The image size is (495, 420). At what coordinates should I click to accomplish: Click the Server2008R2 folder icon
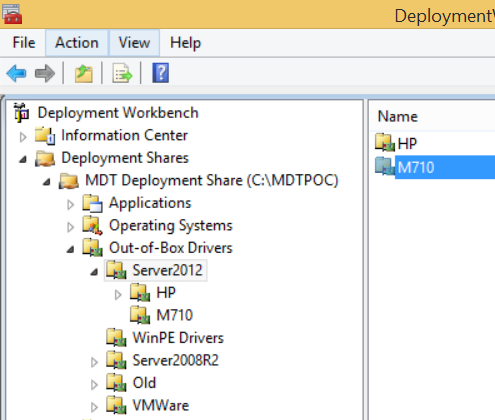click(116, 360)
